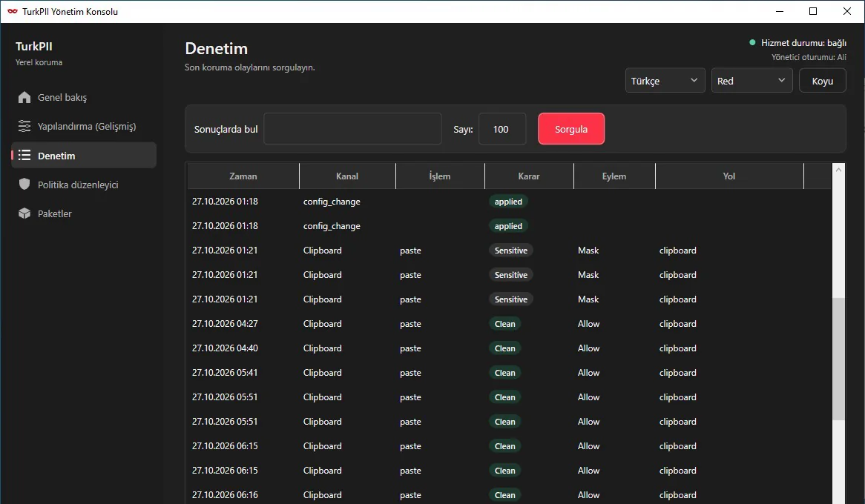This screenshot has height=504, width=865.
Task: Click Allow in the 06:16 row
Action: click(588, 495)
